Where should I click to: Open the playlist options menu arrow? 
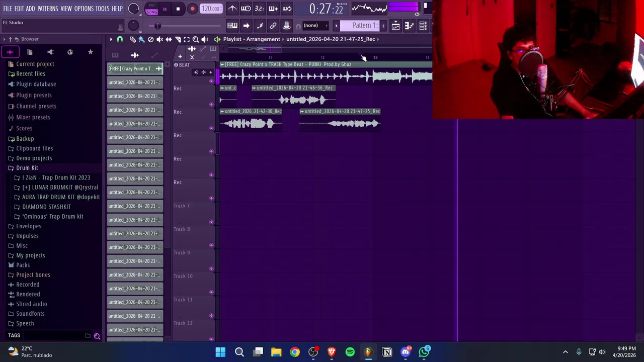pyautogui.click(x=111, y=39)
